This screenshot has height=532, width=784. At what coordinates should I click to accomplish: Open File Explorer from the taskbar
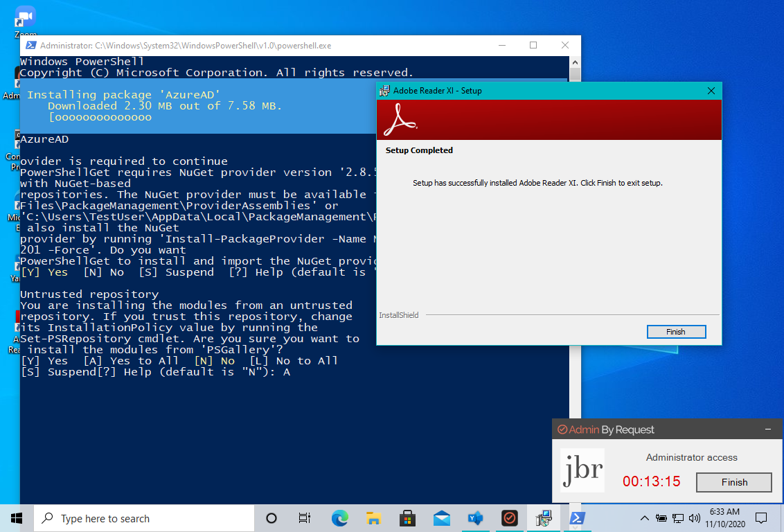point(373,518)
